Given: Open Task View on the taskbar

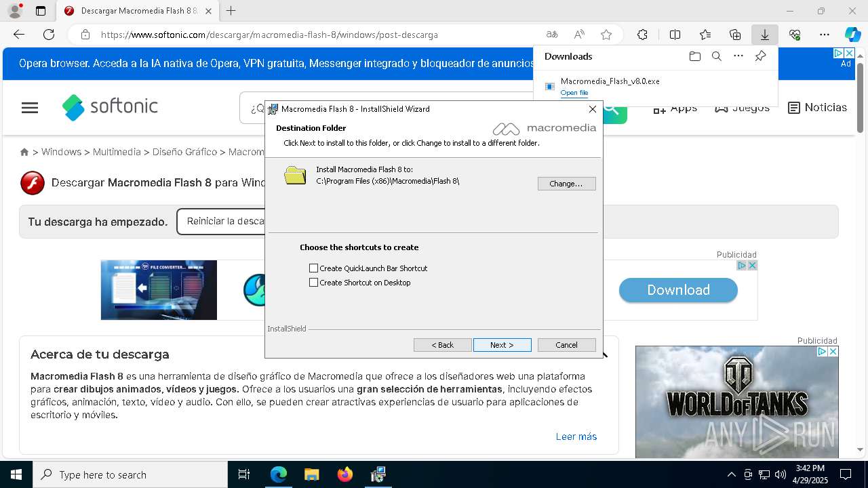Looking at the screenshot, I should [244, 474].
